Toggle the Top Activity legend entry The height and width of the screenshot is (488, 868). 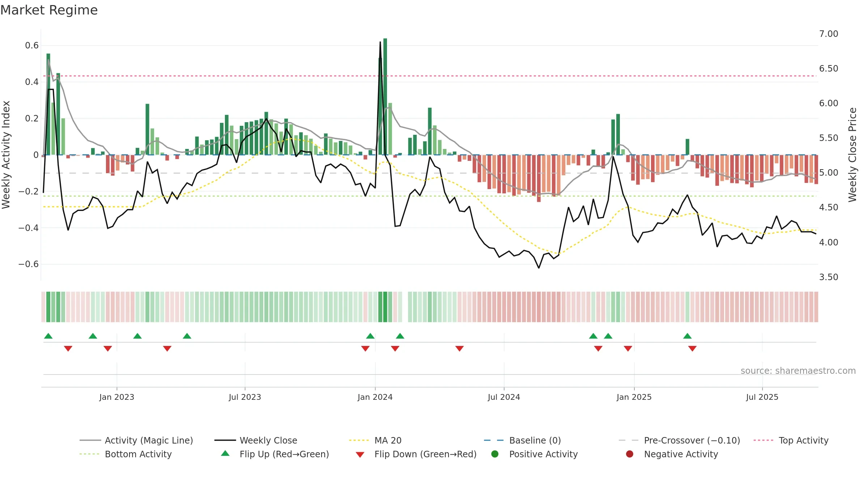point(791,440)
